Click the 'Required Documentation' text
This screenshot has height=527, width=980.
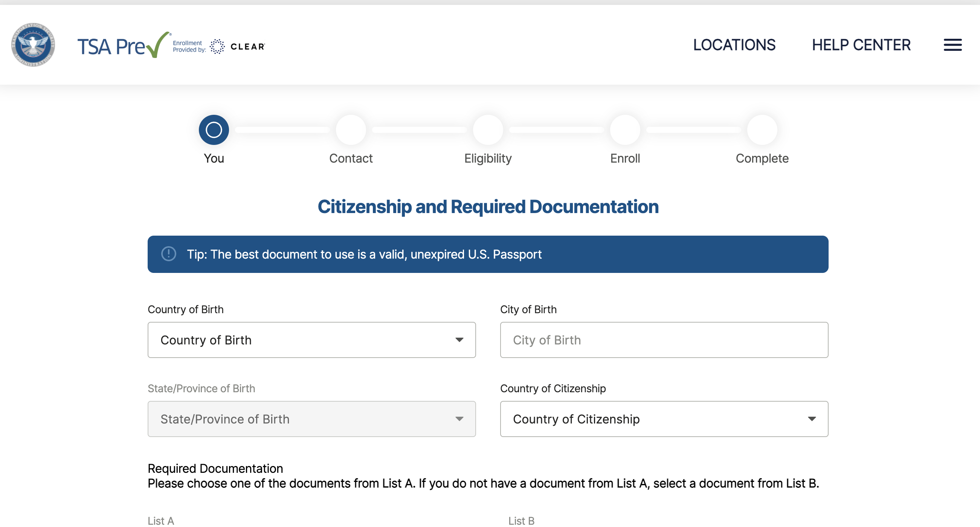tap(215, 468)
